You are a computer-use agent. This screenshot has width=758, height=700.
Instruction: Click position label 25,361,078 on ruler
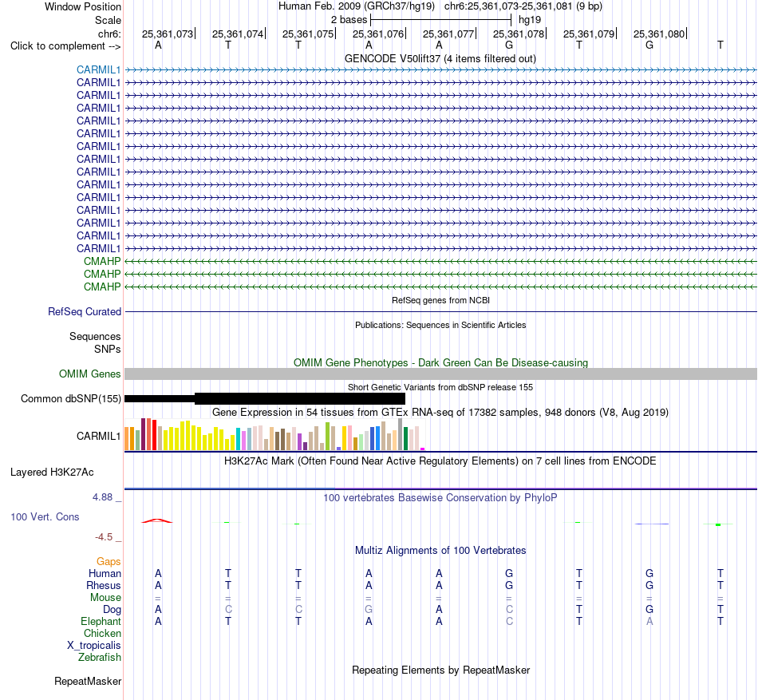tap(519, 34)
